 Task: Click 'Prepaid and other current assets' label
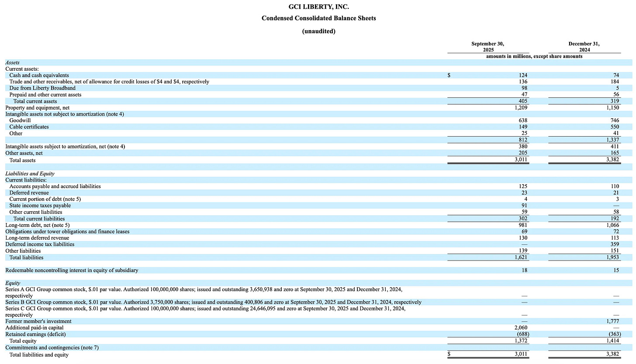click(45, 95)
